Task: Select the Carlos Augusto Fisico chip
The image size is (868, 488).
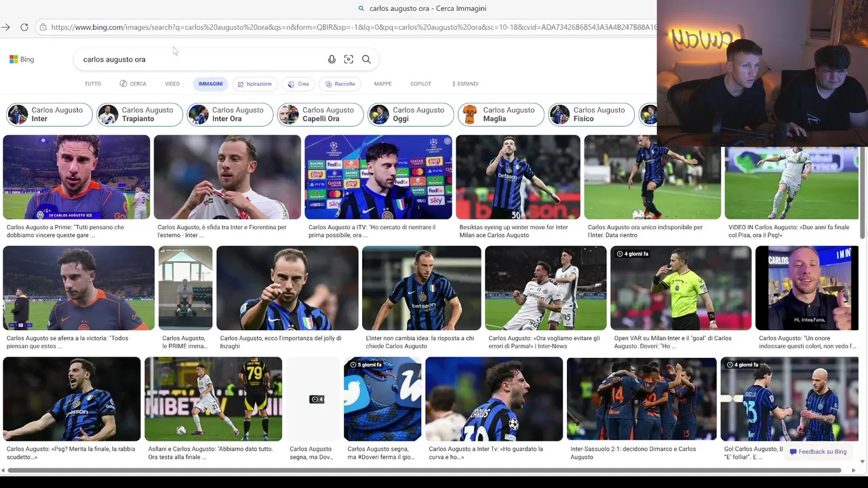Action: coord(591,115)
